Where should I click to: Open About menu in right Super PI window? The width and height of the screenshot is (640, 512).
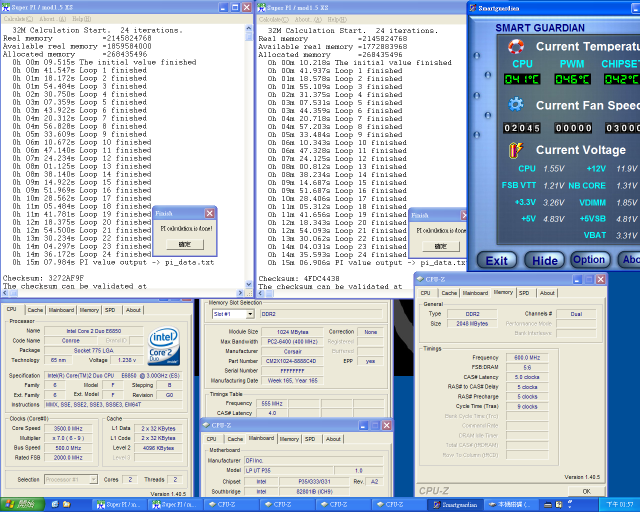click(308, 19)
